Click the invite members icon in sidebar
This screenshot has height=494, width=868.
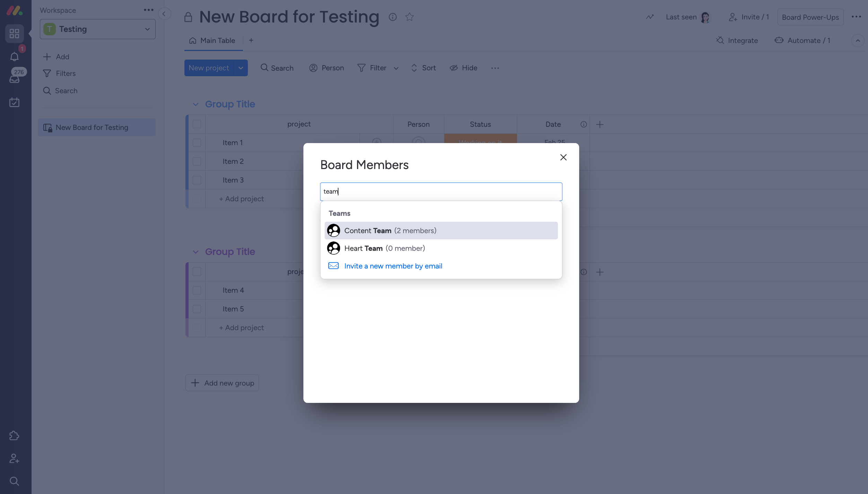[14, 458]
